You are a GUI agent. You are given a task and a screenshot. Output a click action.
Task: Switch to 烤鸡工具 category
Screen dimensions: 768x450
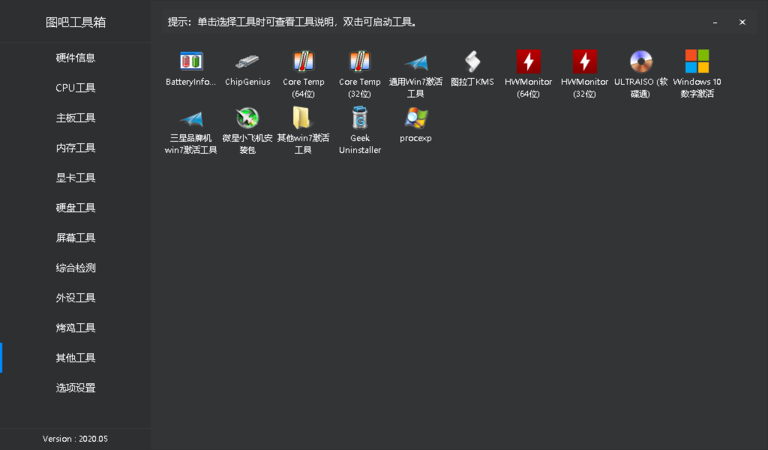[75, 328]
